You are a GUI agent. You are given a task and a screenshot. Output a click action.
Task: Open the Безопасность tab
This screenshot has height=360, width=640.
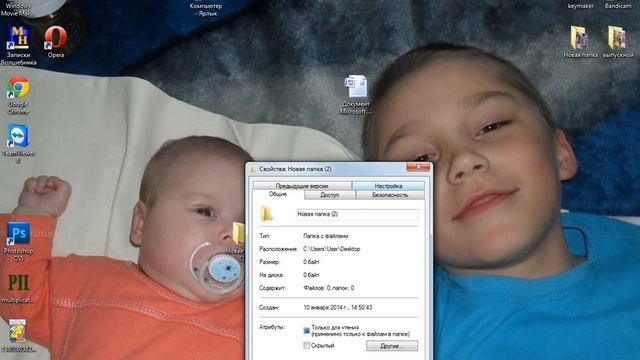tap(390, 195)
